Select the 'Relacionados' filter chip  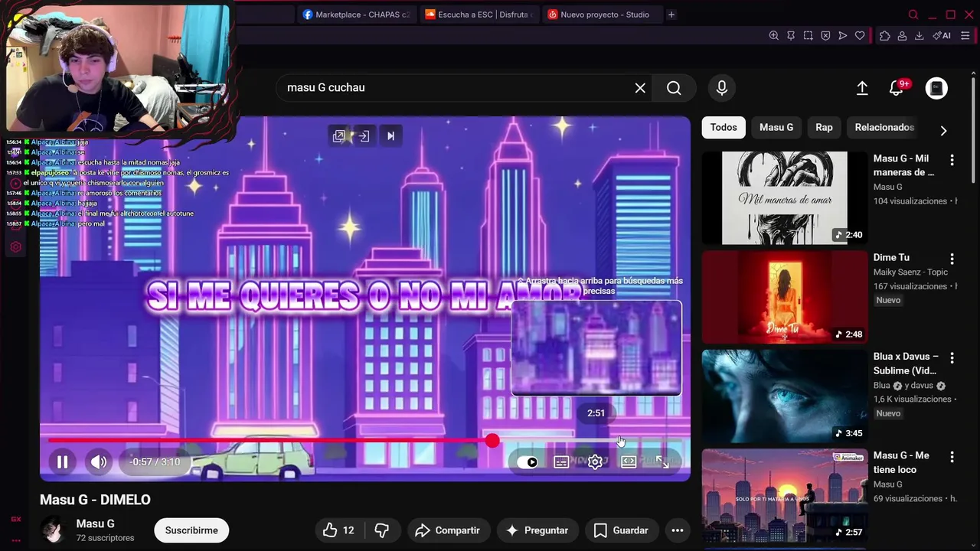(x=884, y=127)
